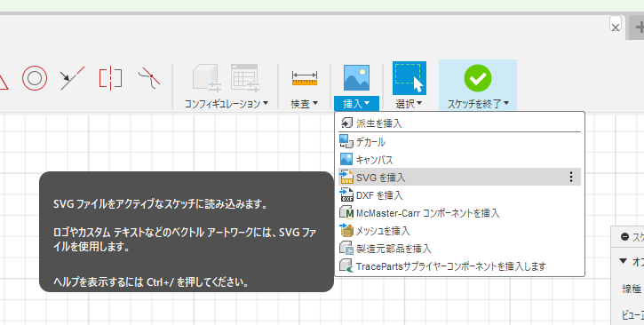
Task: Choose デカール from the insert menu
Action: tap(459, 141)
